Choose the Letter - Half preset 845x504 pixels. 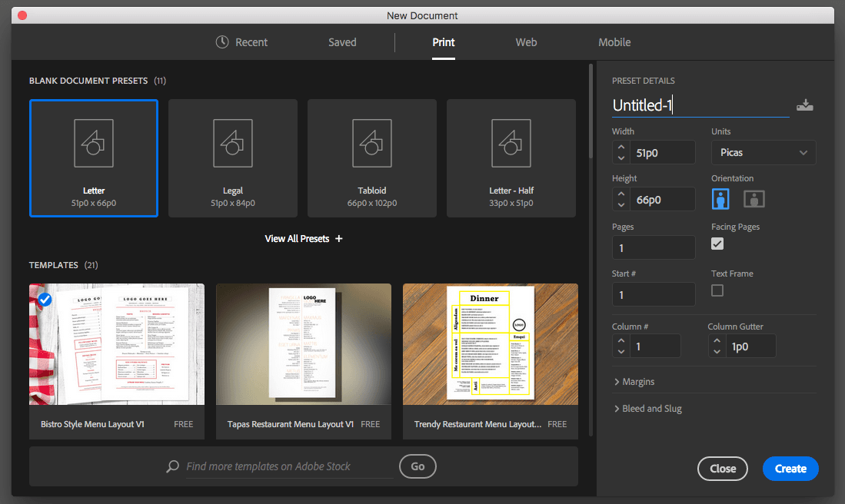(x=511, y=158)
